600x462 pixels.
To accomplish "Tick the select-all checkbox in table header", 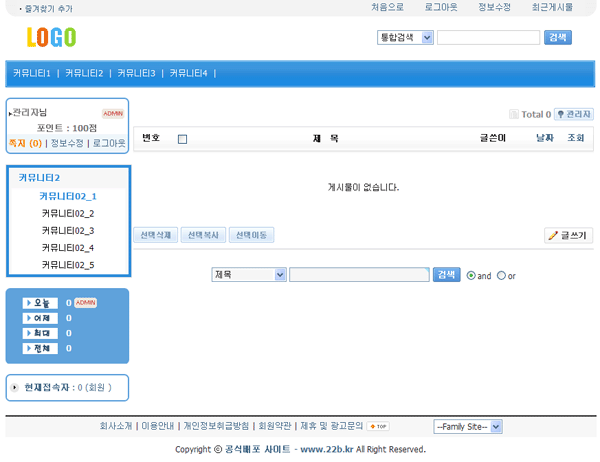I will tap(182, 139).
